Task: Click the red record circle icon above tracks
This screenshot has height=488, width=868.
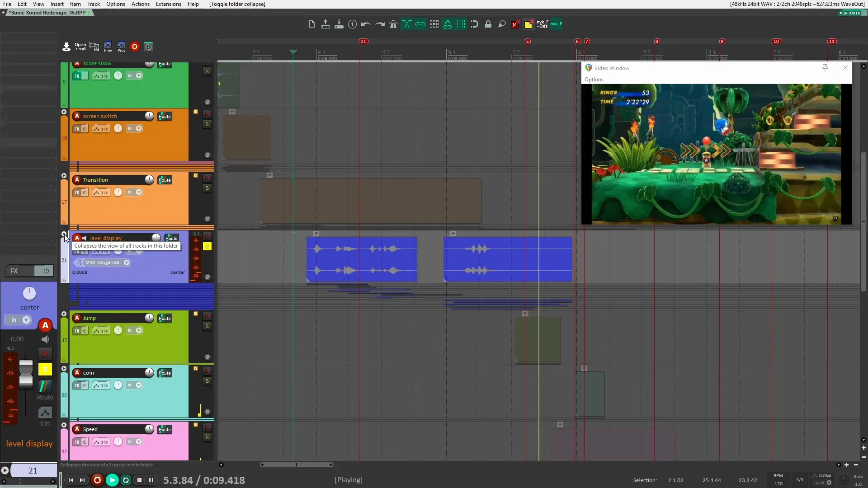Action: (135, 47)
